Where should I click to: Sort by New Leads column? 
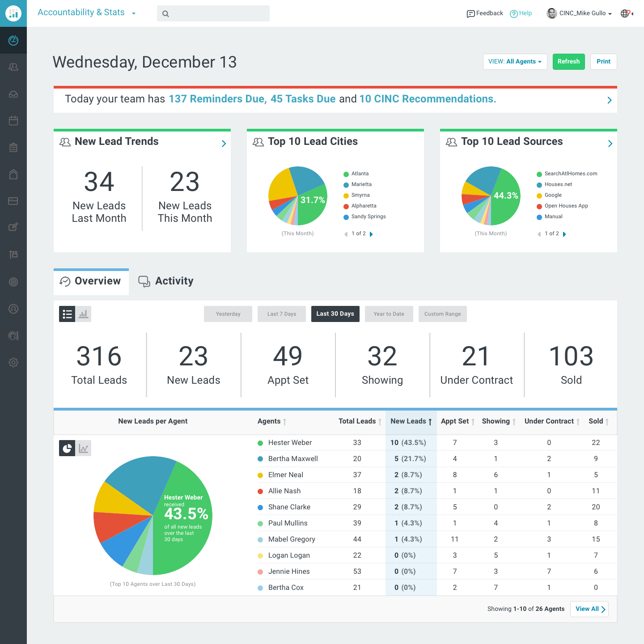[411, 421]
